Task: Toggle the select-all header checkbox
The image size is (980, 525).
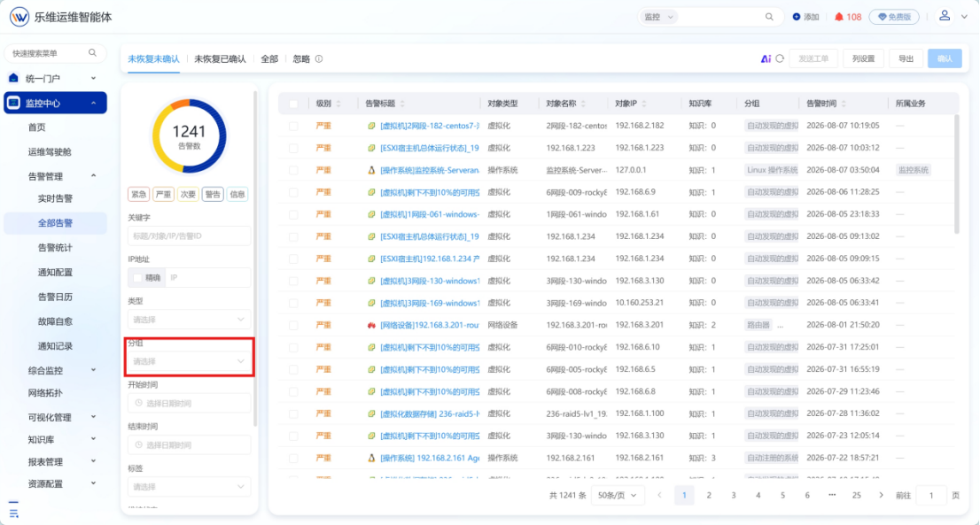Action: (x=294, y=104)
